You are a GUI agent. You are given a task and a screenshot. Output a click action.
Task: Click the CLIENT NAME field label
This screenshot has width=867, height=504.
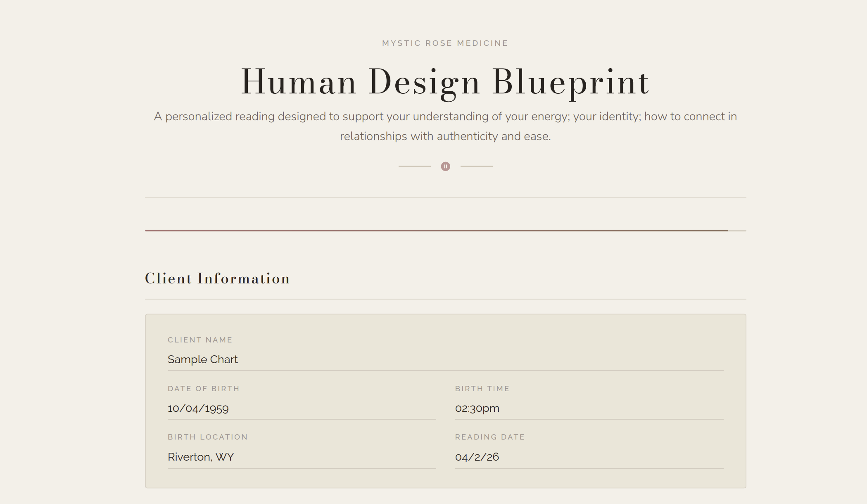pyautogui.click(x=200, y=340)
